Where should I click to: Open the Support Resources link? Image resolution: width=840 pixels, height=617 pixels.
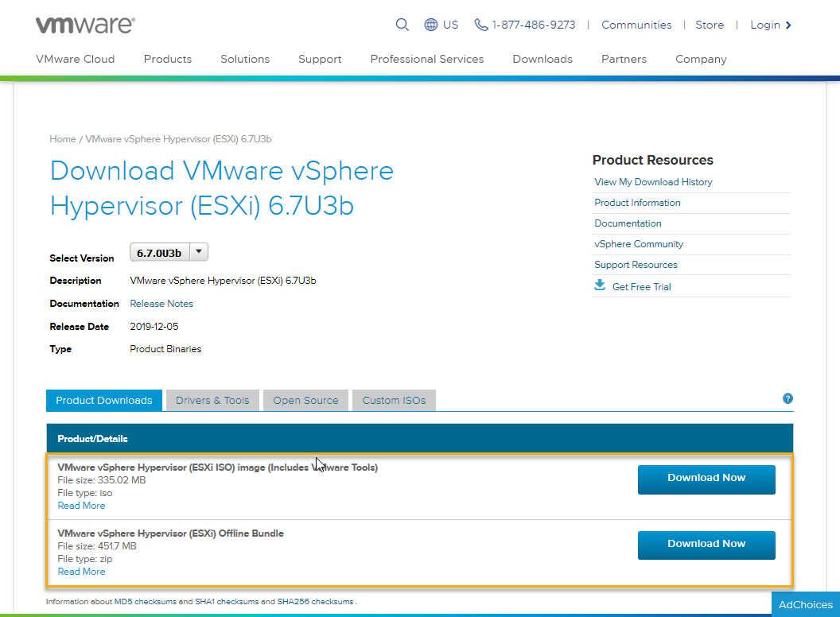[x=636, y=265]
